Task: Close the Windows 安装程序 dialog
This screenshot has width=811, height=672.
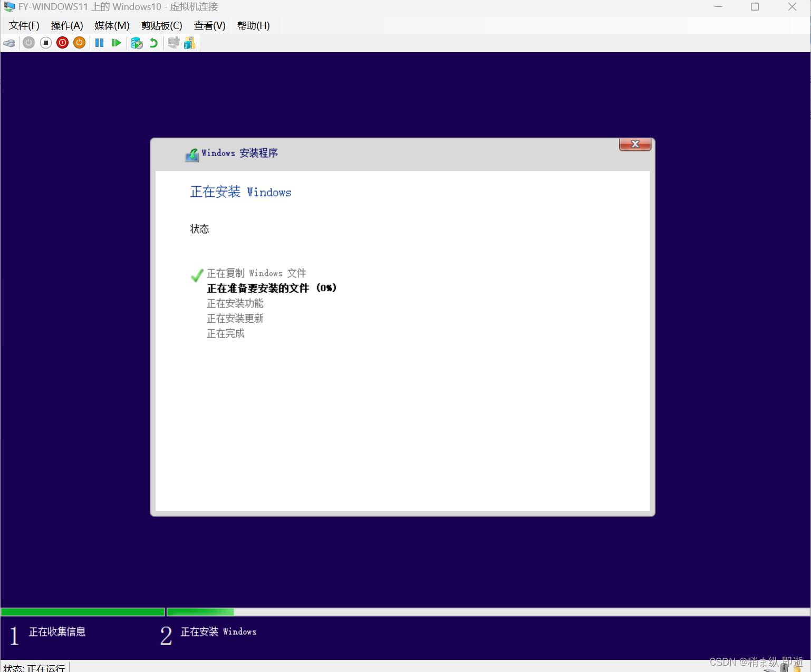Action: pyautogui.click(x=635, y=144)
